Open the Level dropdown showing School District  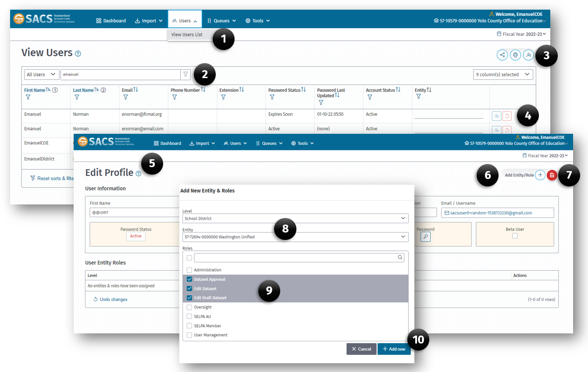[x=294, y=218]
